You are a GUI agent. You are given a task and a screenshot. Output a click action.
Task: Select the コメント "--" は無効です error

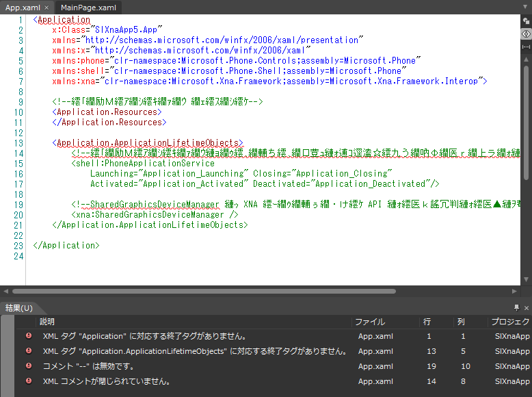(273, 366)
